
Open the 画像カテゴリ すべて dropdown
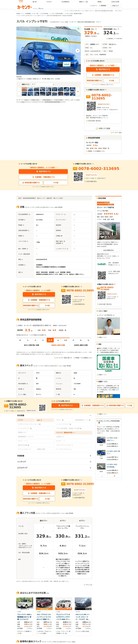pyautogui.click(x=43, y=84)
